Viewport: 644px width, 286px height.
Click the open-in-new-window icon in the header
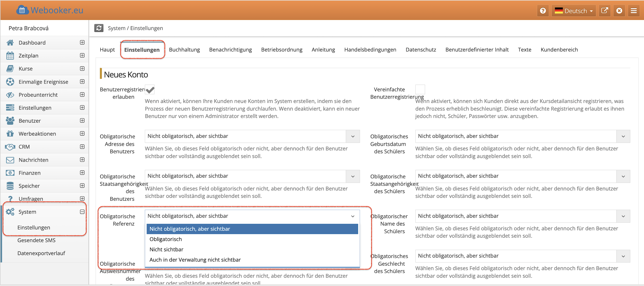604,11
